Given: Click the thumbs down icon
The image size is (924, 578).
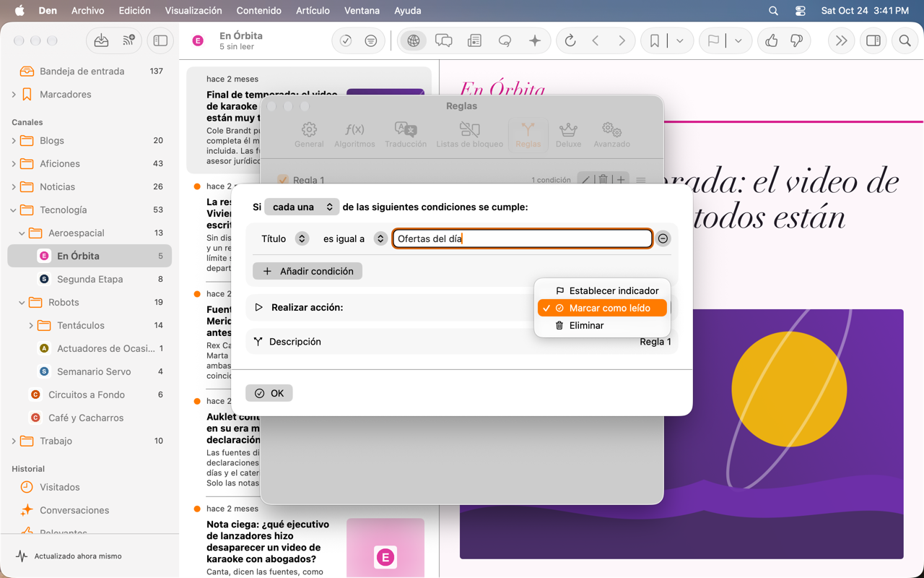Looking at the screenshot, I should click(x=797, y=41).
